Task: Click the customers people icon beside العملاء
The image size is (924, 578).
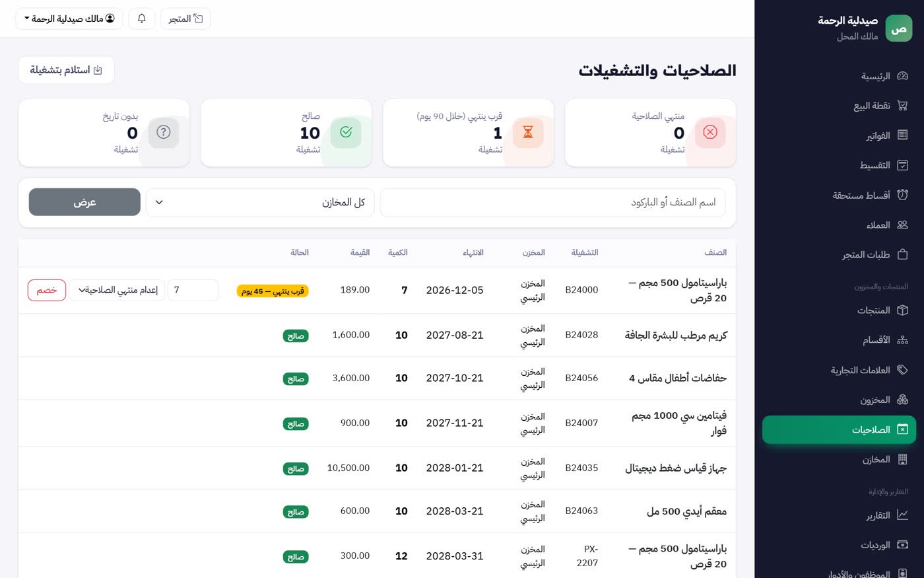Action: pos(902,225)
